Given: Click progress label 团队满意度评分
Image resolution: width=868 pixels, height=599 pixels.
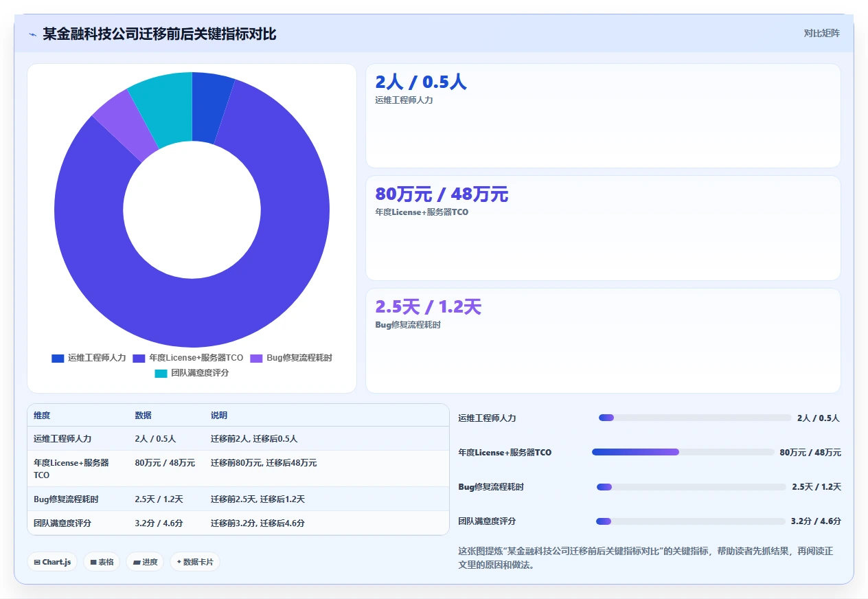Looking at the screenshot, I should point(487,521).
